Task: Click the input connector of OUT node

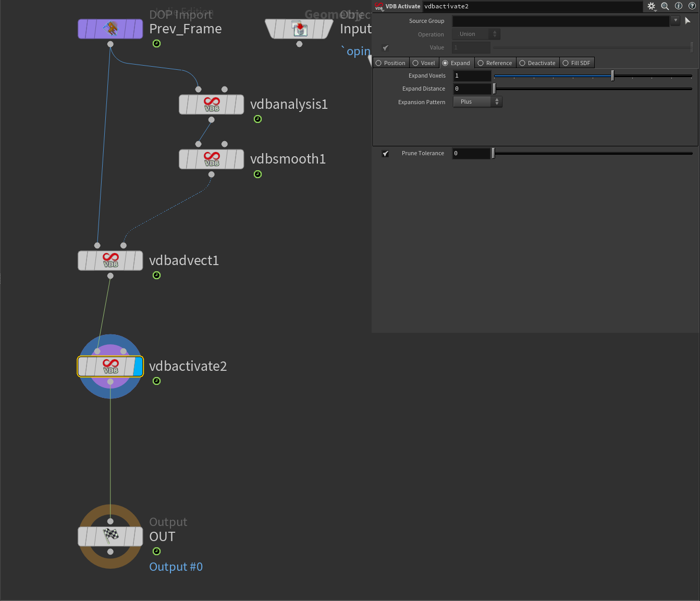Action: pos(110,521)
